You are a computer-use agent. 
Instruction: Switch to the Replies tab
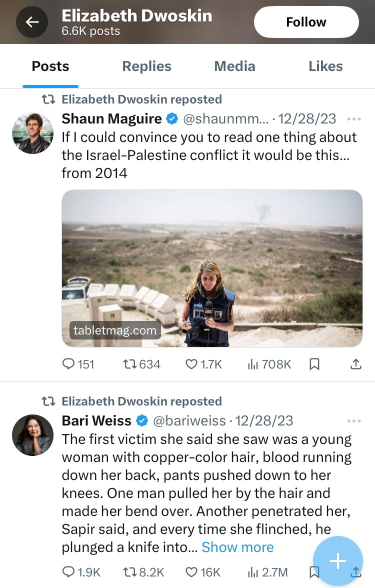146,66
